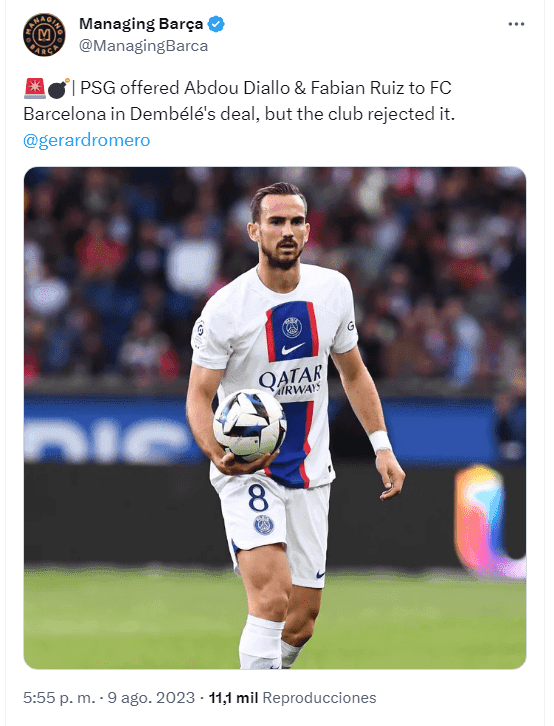Click the 11,1 mil view count
Screen dimensions: 554x726
click(233, 697)
